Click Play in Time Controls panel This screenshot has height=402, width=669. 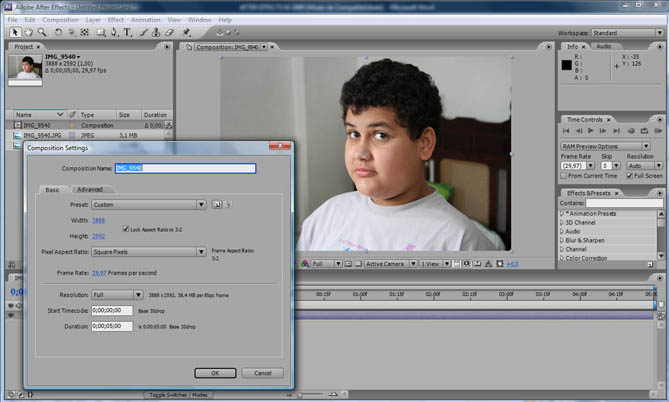coord(591,131)
